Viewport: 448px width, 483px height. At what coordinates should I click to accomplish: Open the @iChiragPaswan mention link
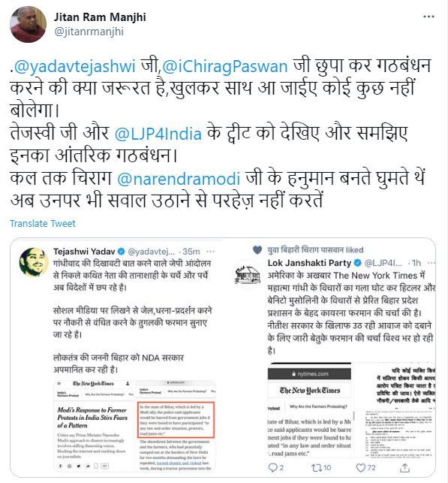click(224, 67)
